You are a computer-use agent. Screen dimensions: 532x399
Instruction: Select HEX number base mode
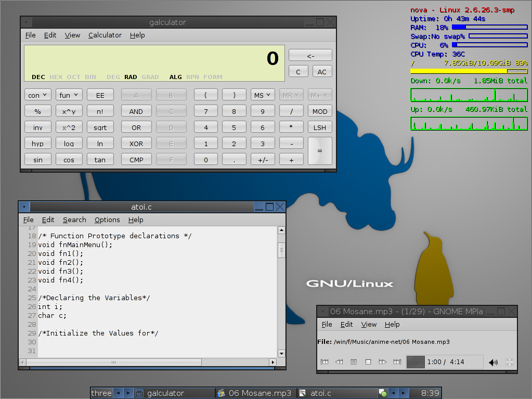[56, 77]
